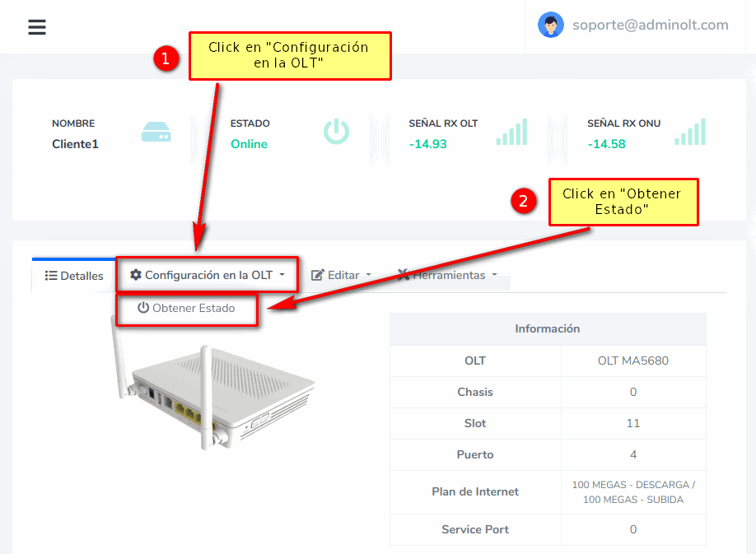Open the hamburger navigation menu

click(x=37, y=27)
